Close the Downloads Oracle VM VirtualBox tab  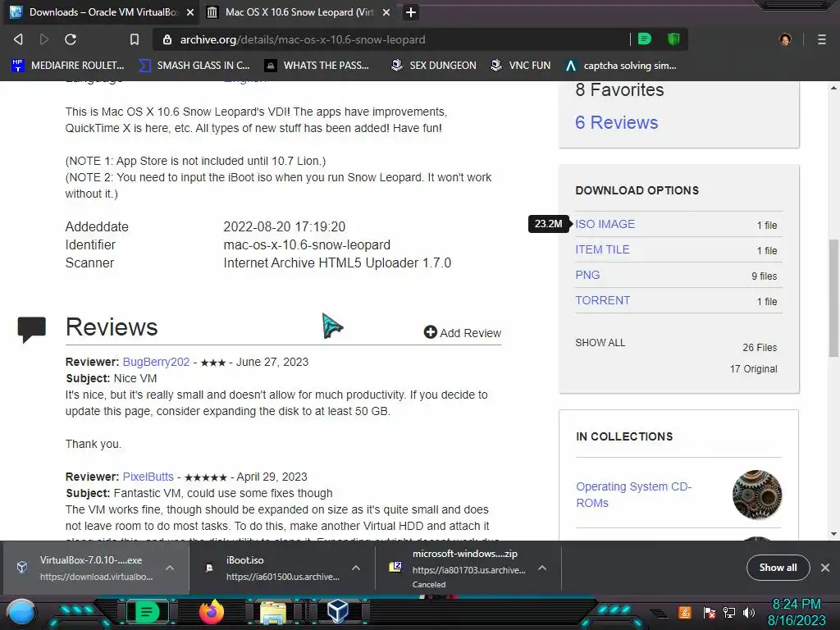[x=190, y=12]
